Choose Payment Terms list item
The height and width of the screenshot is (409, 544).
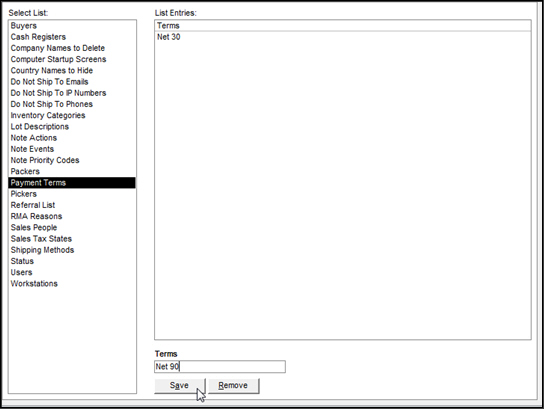pyautogui.click(x=72, y=182)
